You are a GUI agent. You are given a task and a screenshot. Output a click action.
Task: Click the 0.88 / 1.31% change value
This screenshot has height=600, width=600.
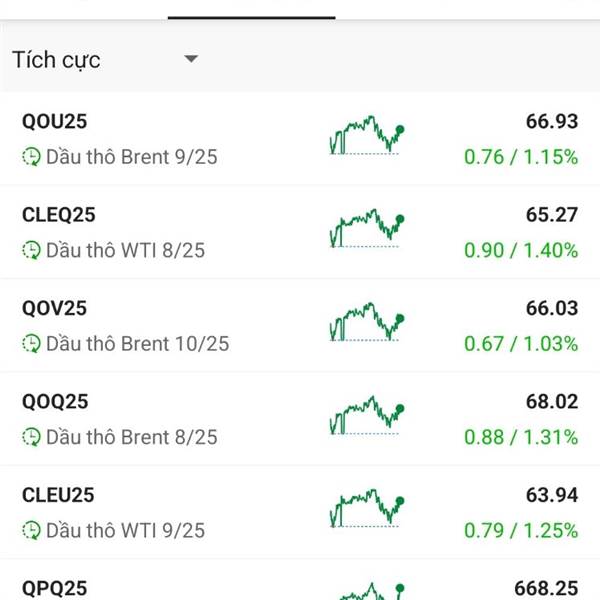[521, 437]
